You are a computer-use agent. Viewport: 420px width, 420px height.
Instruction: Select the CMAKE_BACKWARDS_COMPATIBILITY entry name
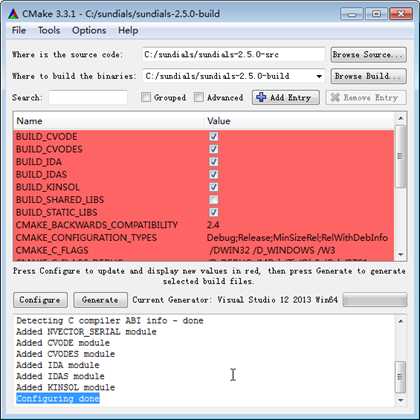click(97, 225)
